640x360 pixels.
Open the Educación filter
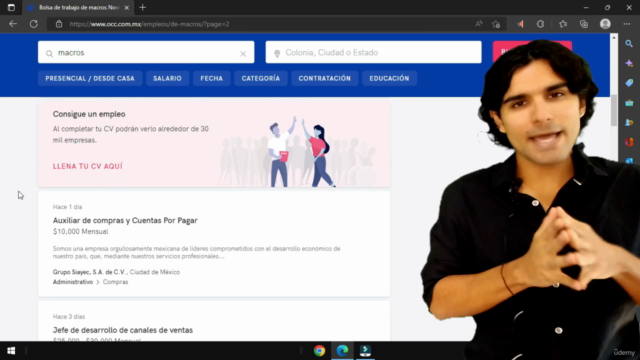click(x=389, y=78)
